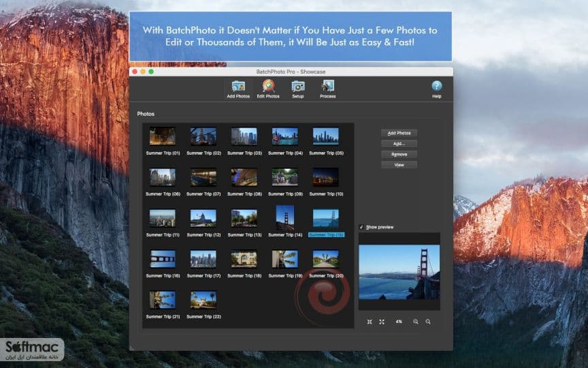This screenshot has width=588, height=368.
Task: Select the Summer Trip (03) photo thumbnail
Action: 244,136
